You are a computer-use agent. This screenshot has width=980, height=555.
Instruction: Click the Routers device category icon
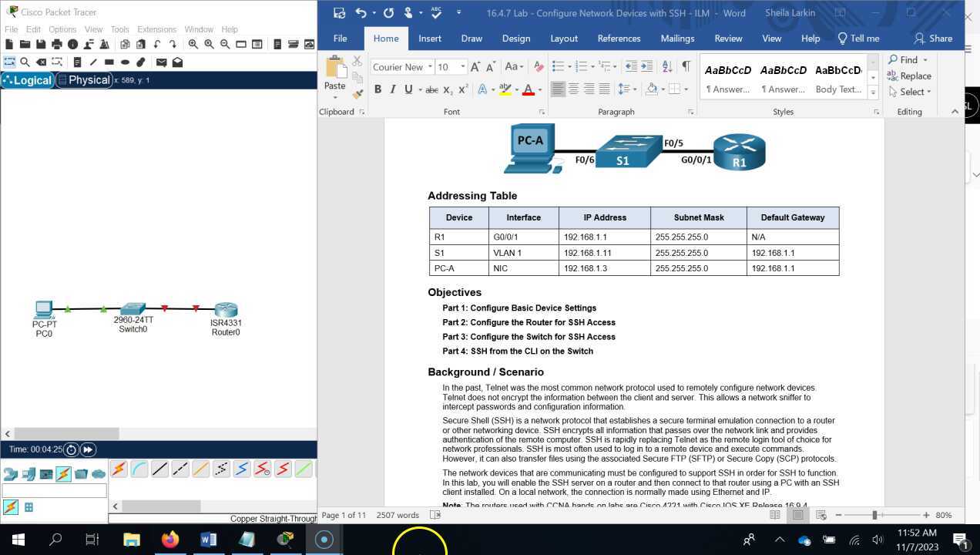tap(10, 473)
